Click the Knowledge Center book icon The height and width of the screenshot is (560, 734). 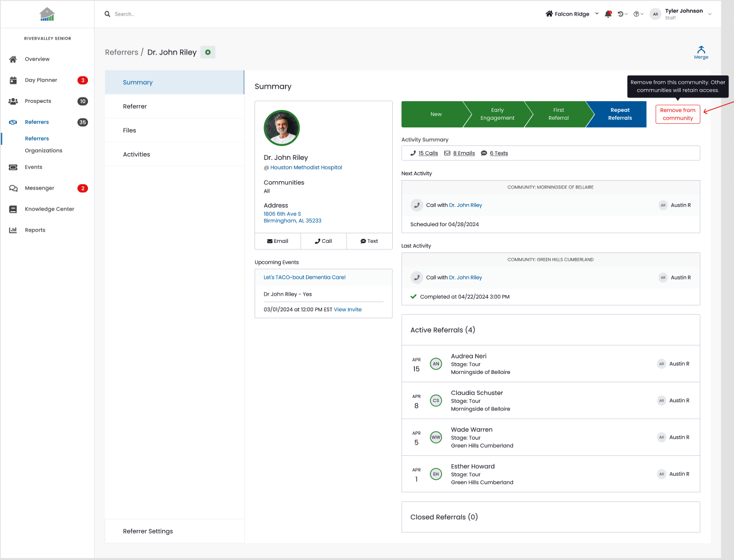(13, 209)
